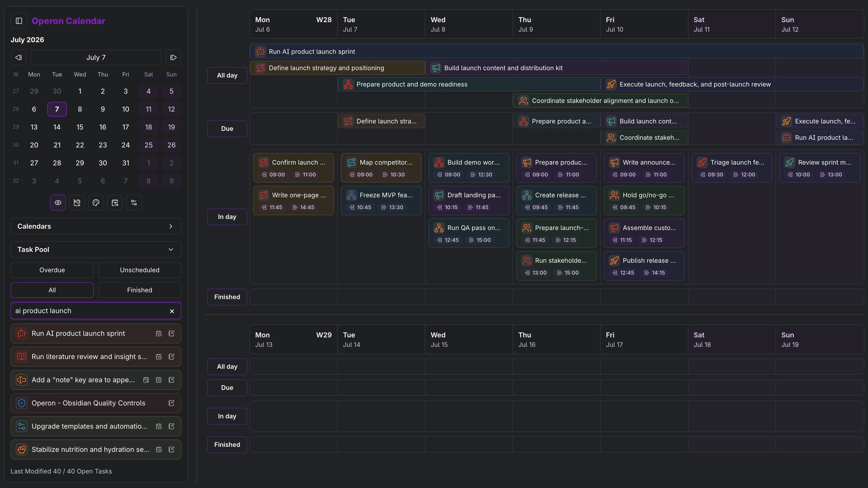Viewport: 868px width, 488px height.
Task: Open the Review sprint m... task card
Action: tap(819, 168)
